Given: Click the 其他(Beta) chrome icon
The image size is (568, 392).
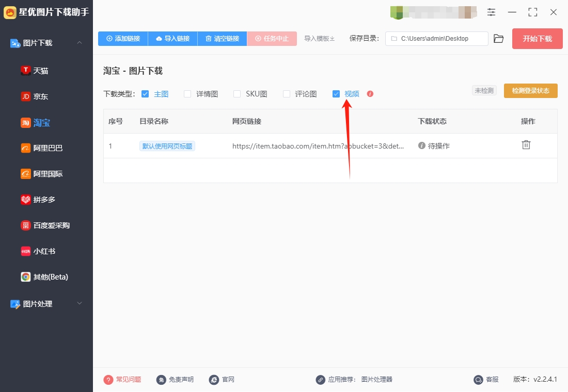Looking at the screenshot, I should [x=26, y=277].
